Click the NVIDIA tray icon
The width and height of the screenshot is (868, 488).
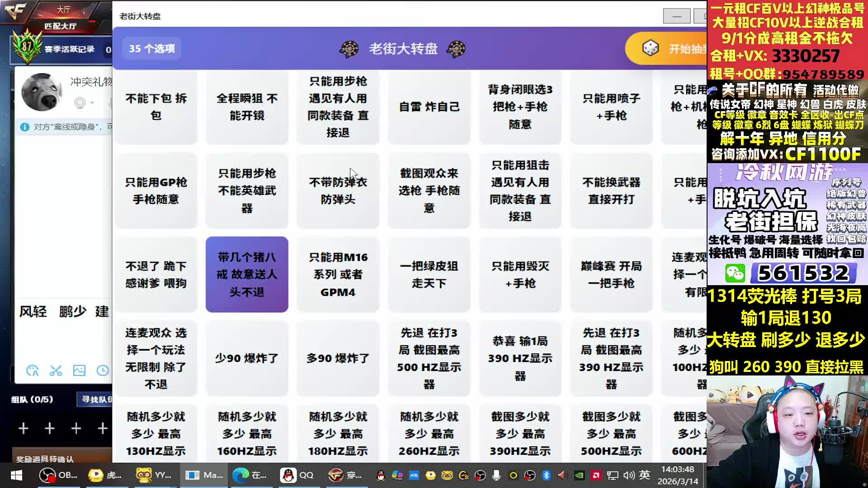(579, 475)
